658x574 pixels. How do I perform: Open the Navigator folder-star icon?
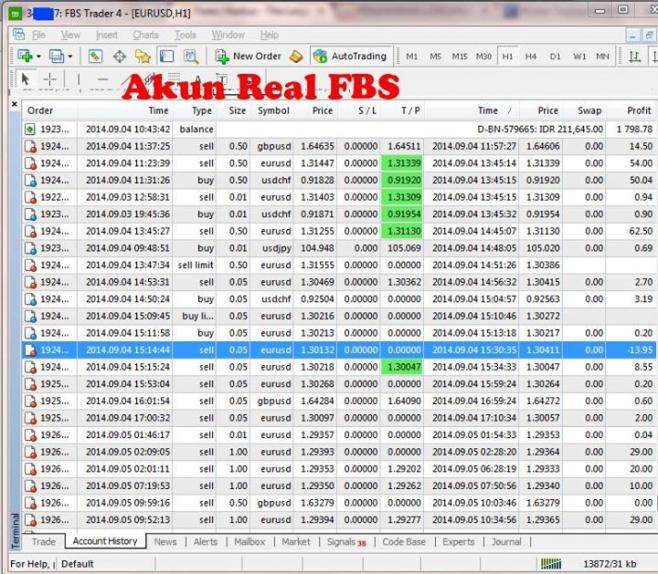[x=143, y=56]
